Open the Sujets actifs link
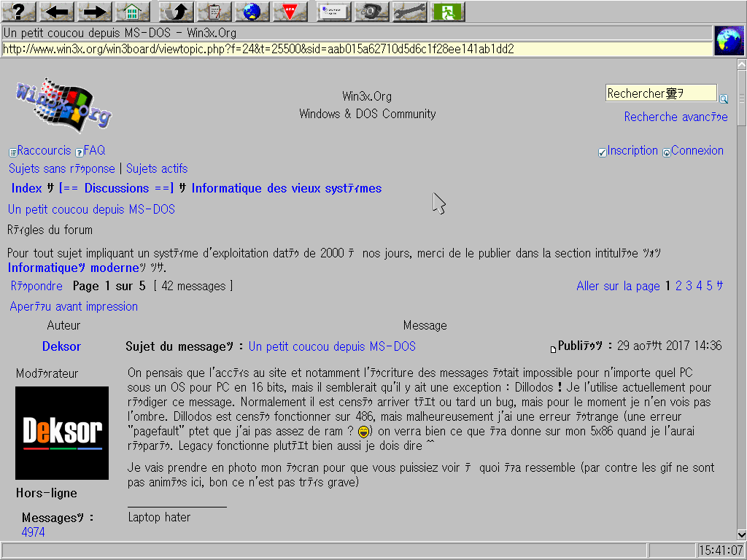Image resolution: width=747 pixels, height=560 pixels. coord(157,168)
